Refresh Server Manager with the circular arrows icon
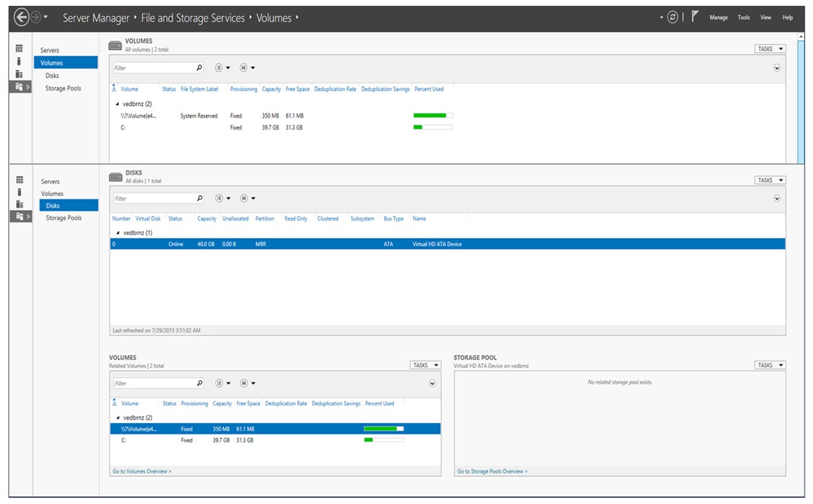The height and width of the screenshot is (504, 813). tap(673, 18)
